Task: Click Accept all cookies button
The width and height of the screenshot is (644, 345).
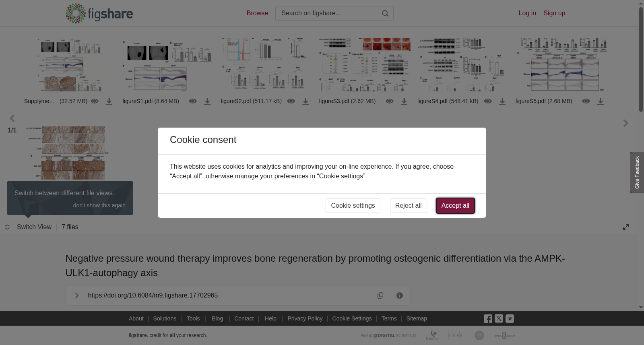Action: pos(455,206)
